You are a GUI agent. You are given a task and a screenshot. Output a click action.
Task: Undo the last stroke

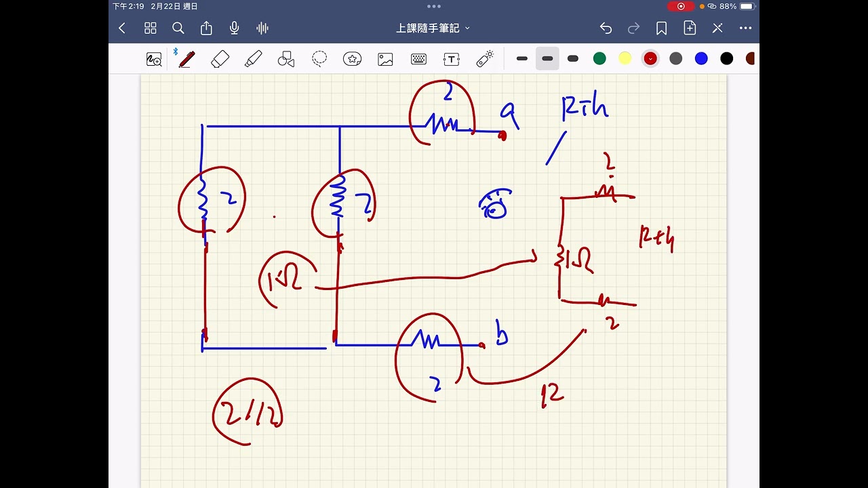(x=606, y=28)
